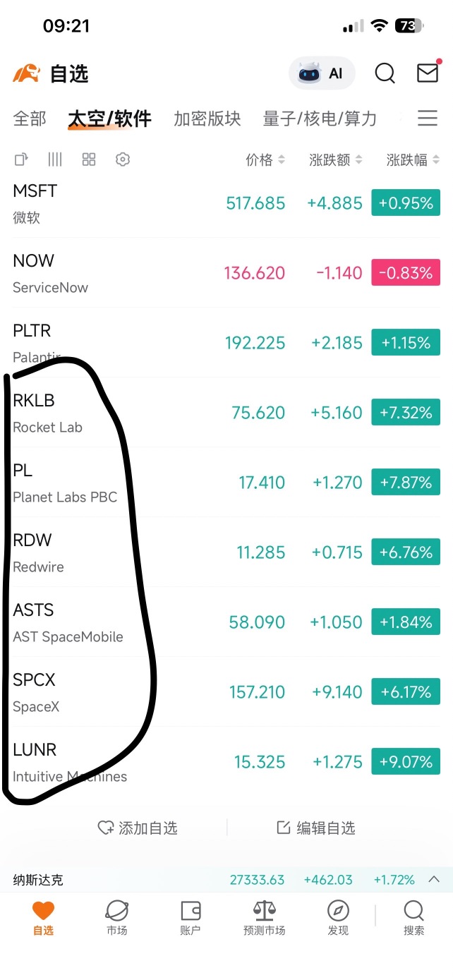The height and width of the screenshot is (980, 453).
Task: Tap 编辑自选 to edit watchlist
Action: pos(315,828)
